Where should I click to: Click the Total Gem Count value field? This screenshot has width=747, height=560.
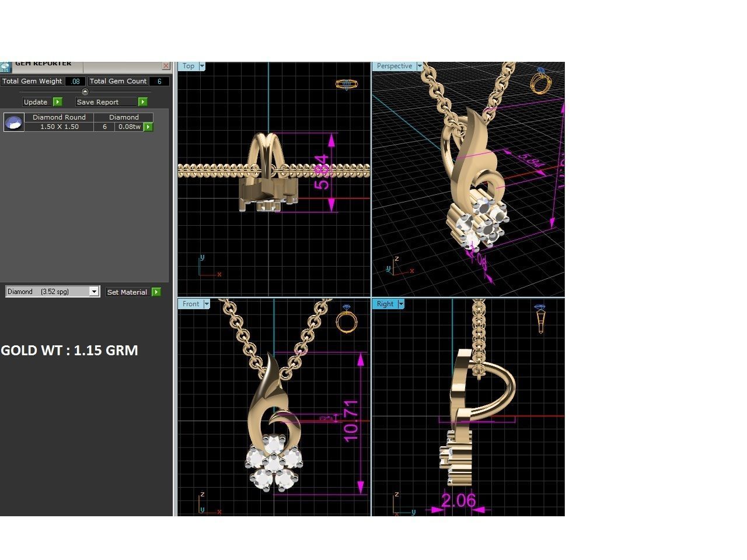159,82
